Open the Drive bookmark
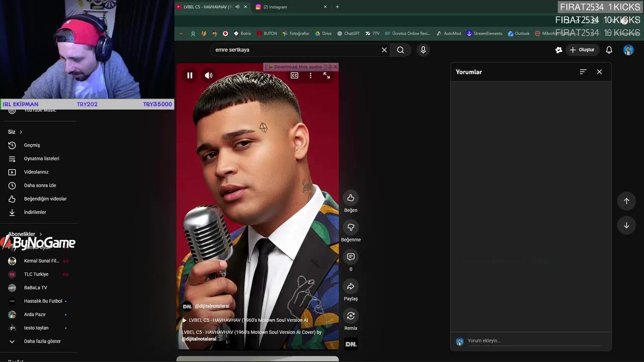This screenshot has height=362, width=644. pos(324,34)
